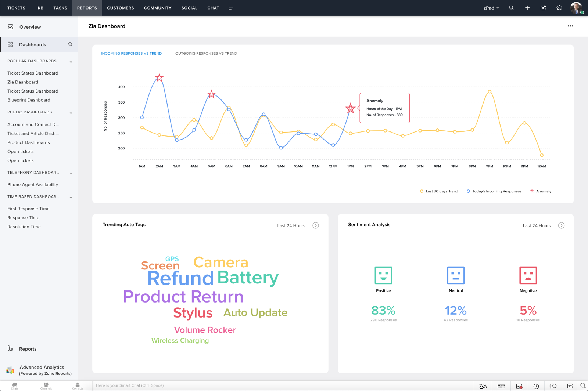The height and width of the screenshot is (391, 588).
Task: Click the keyboard shortcuts icon in bottom bar
Action: tap(501, 386)
